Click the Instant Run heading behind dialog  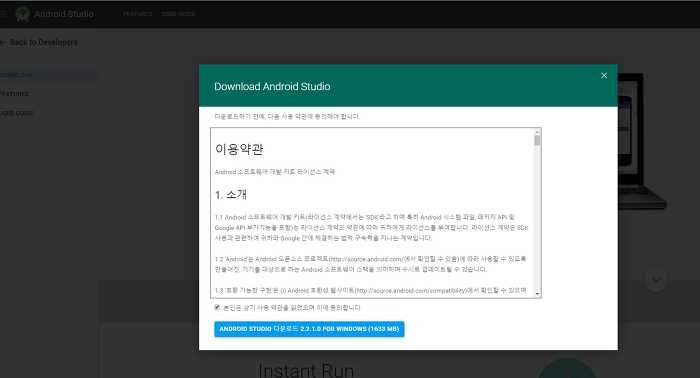click(x=306, y=370)
